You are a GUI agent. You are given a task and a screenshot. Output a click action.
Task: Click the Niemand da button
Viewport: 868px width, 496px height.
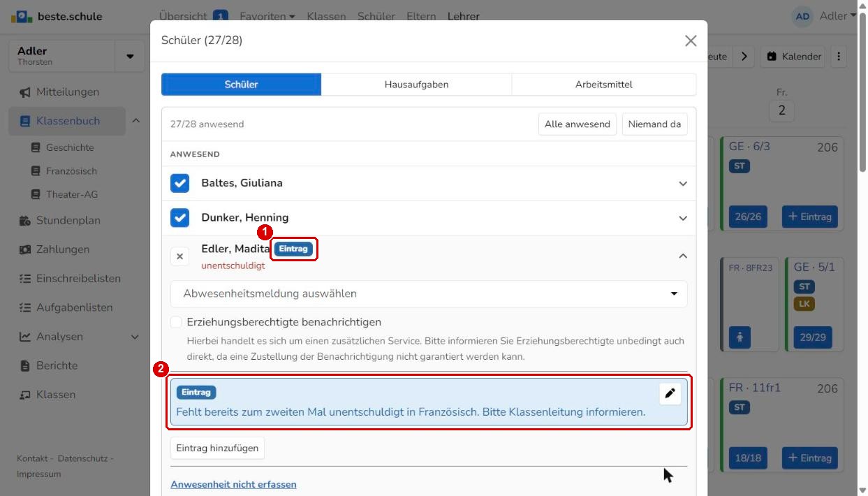click(654, 124)
